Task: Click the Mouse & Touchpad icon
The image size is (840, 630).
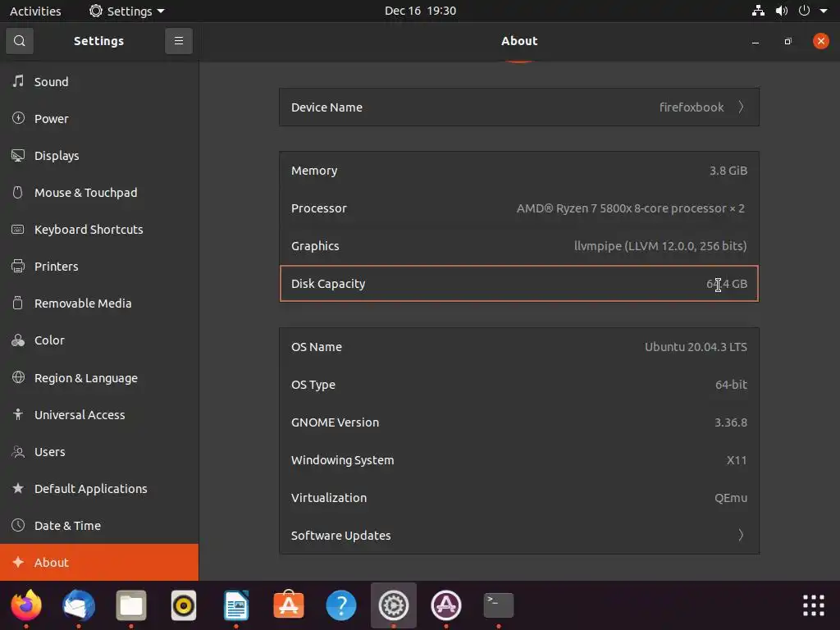Action: 18,192
